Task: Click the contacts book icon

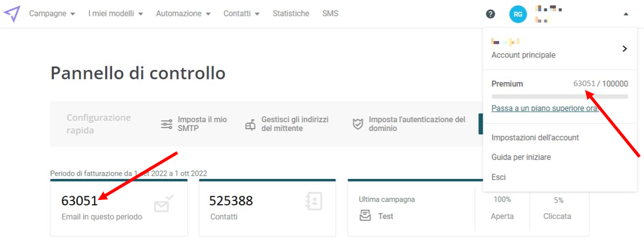Action: pos(314,201)
